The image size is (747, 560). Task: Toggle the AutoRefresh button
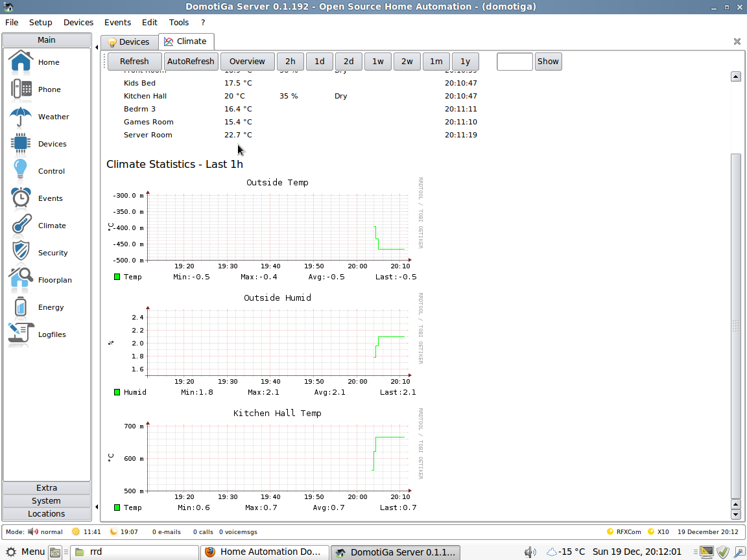point(191,62)
